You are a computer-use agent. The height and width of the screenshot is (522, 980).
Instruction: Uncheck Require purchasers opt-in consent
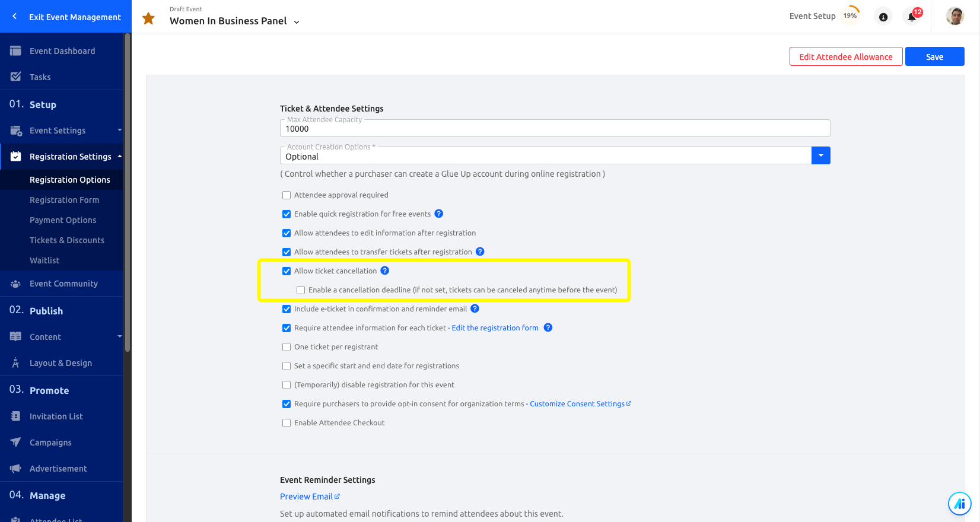pyautogui.click(x=287, y=404)
